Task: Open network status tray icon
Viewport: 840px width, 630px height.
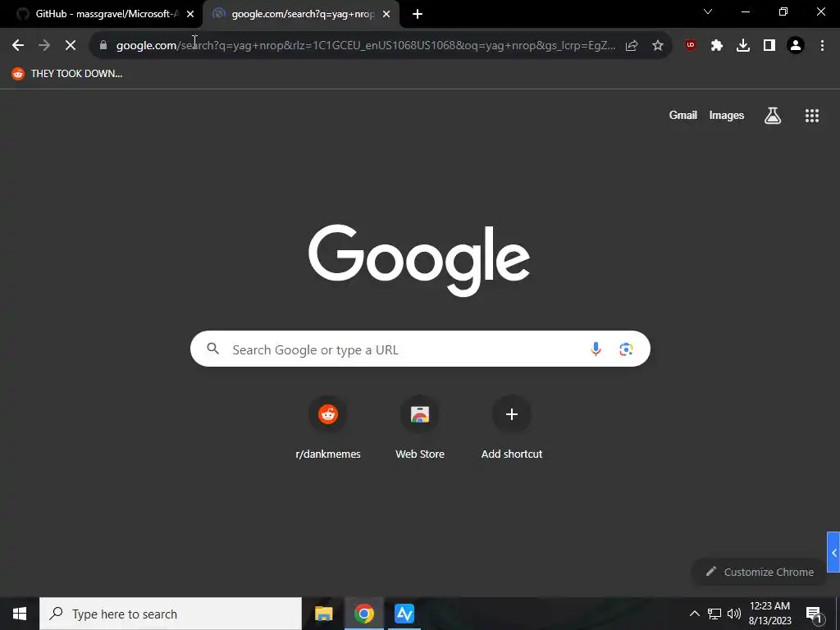Action: point(714,614)
